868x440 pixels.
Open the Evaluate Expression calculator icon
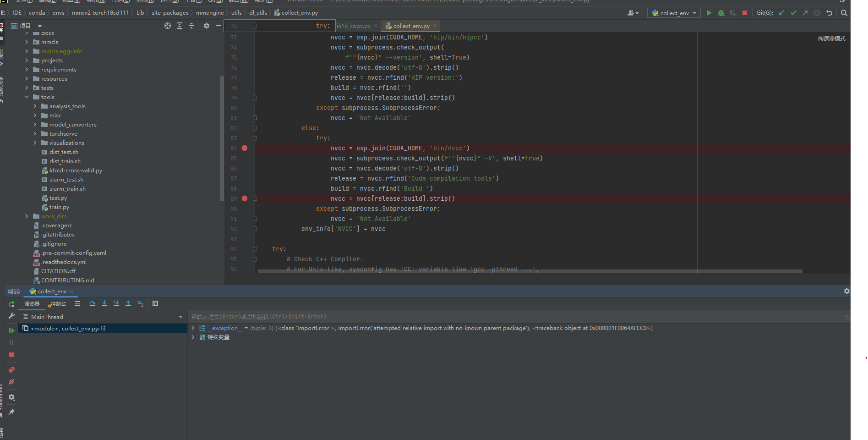155,303
